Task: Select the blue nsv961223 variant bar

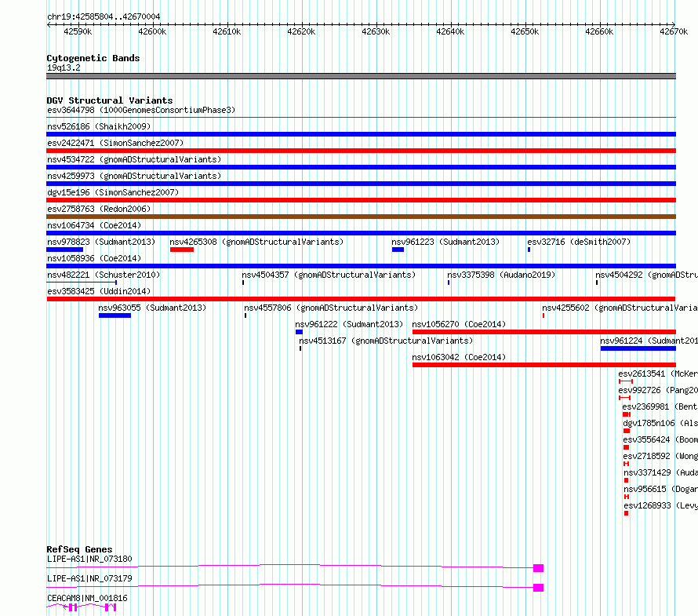Action: pos(398,250)
